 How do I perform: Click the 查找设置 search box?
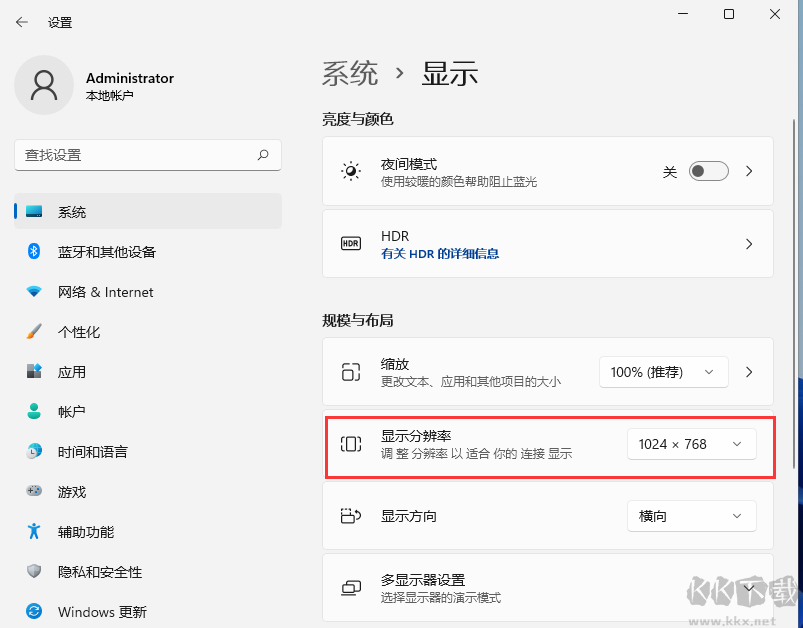(x=148, y=155)
